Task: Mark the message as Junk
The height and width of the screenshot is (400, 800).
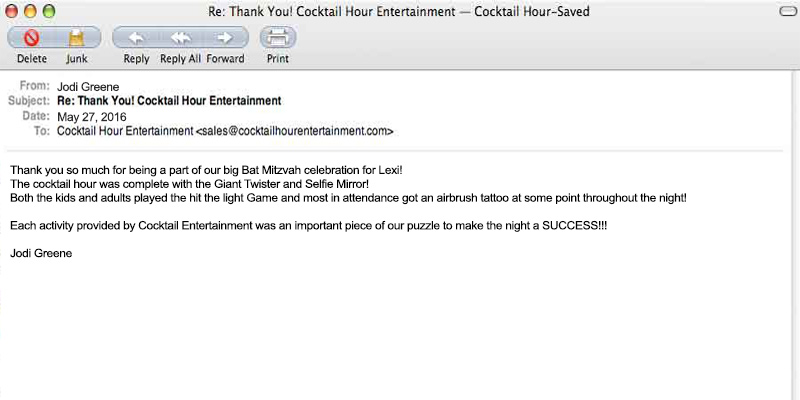Action: [76, 38]
